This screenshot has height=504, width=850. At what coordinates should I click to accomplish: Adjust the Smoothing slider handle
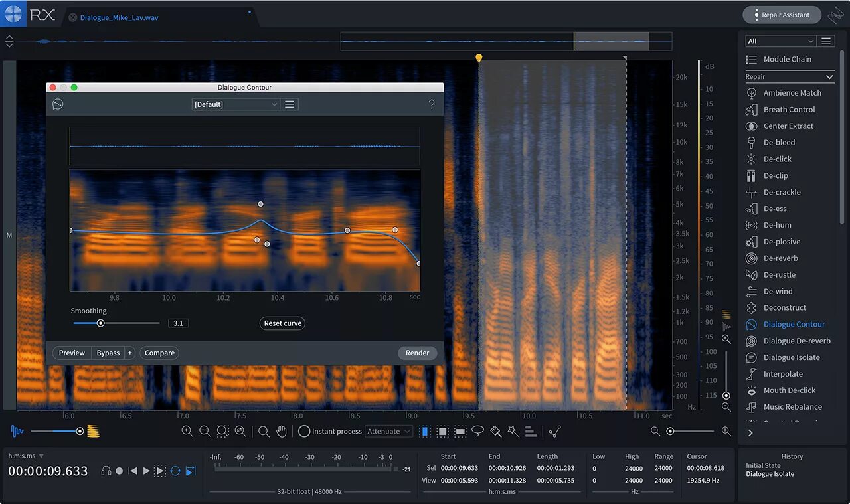(x=100, y=323)
